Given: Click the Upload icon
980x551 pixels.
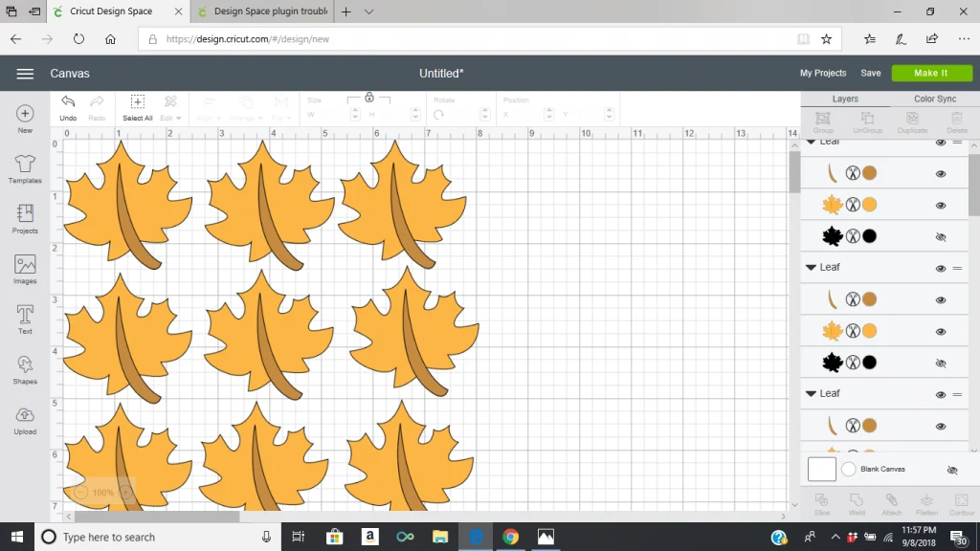Looking at the screenshot, I should 25,419.
